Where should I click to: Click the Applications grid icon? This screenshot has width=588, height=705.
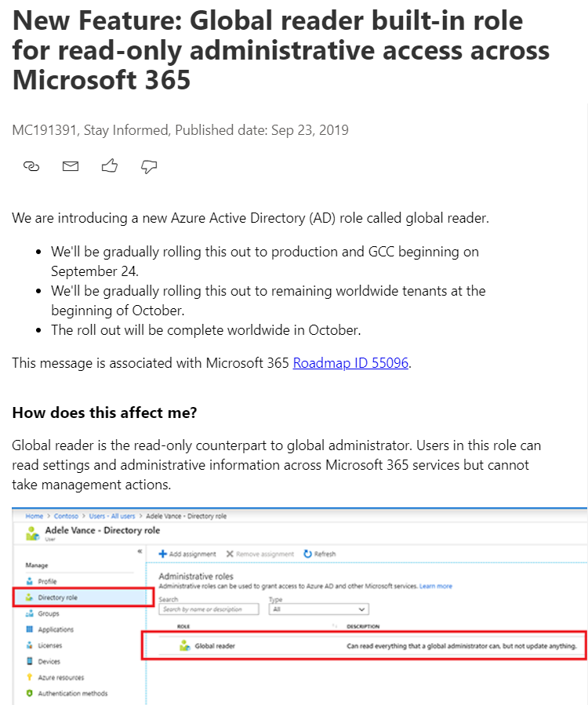point(30,629)
